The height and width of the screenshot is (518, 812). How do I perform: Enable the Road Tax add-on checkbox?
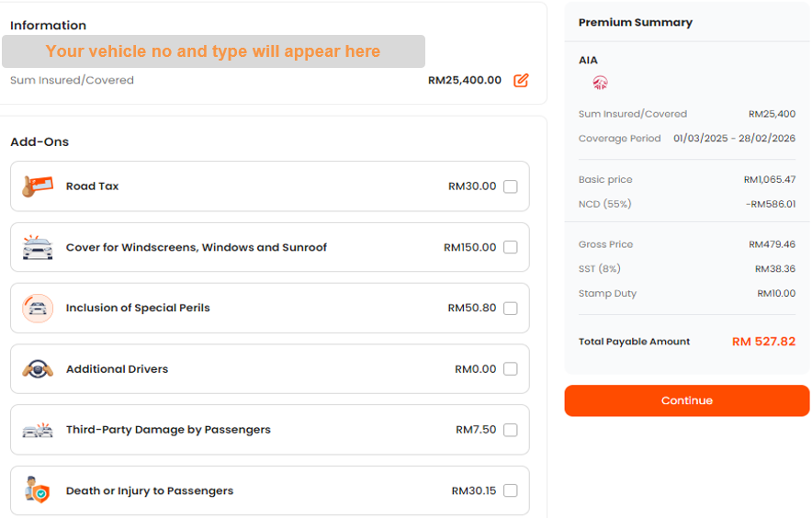click(511, 186)
